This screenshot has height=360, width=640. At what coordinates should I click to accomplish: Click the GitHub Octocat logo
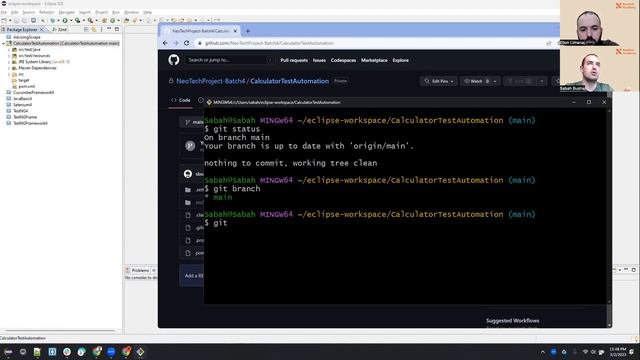pyautogui.click(x=174, y=60)
